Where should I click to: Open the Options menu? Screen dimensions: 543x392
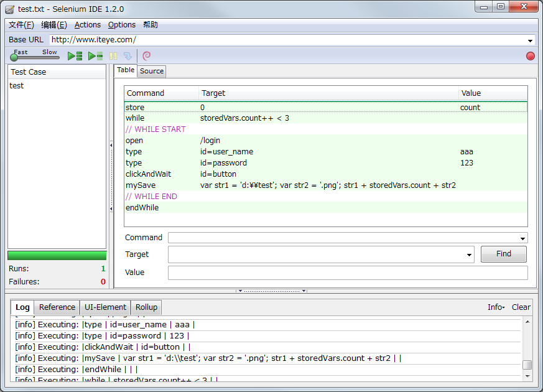[x=121, y=25]
